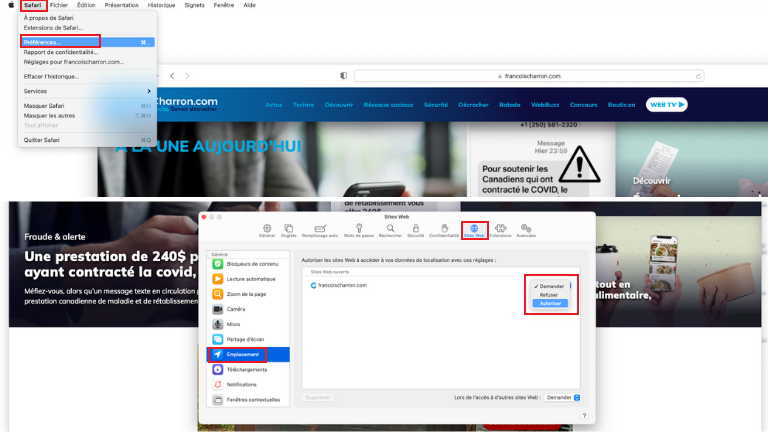Viewport: 768px width, 432px height.
Task: Open the Actus site navigation link
Action: [274, 105]
